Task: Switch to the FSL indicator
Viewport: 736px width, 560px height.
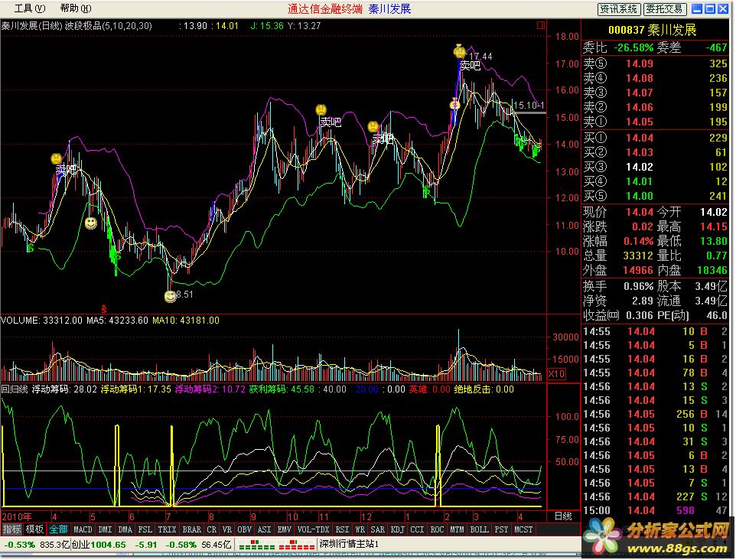Action: (x=145, y=529)
